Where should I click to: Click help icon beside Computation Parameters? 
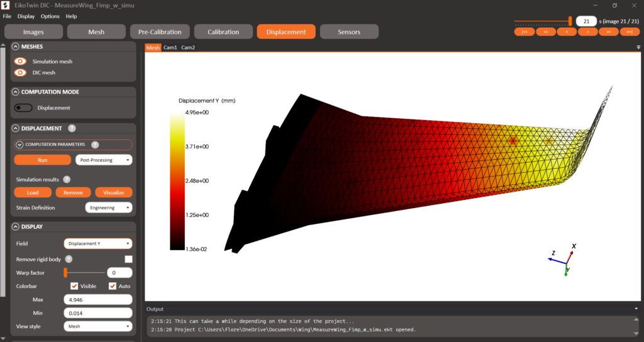(95, 145)
